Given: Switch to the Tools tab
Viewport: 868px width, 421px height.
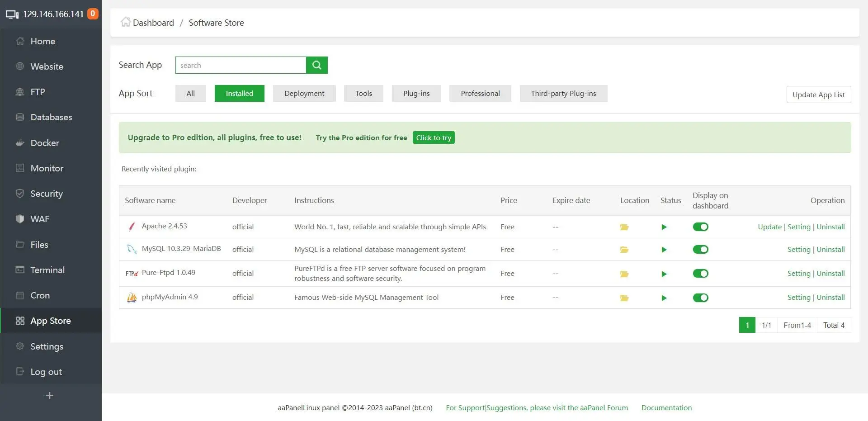Looking at the screenshot, I should pyautogui.click(x=363, y=93).
